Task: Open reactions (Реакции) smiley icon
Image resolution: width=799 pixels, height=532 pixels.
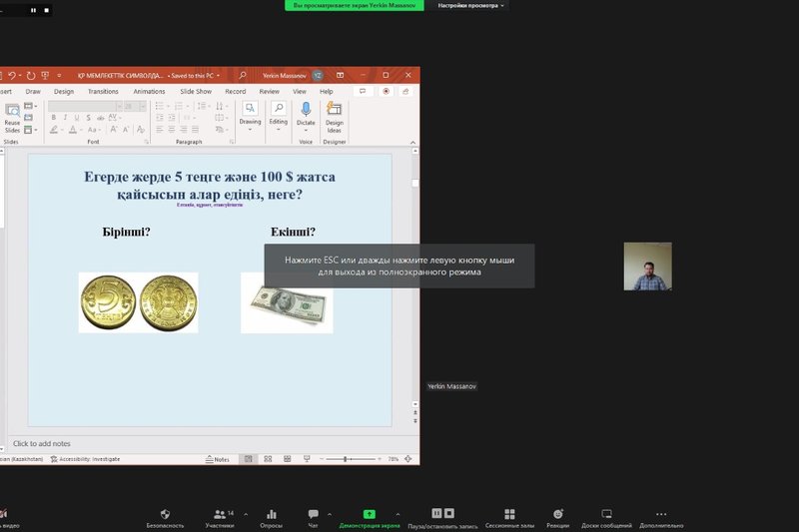Action: tap(558, 514)
